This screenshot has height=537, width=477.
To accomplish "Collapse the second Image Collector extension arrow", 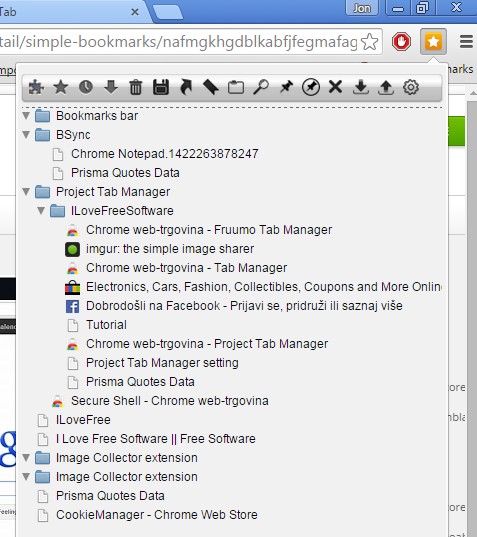I will [x=26, y=476].
